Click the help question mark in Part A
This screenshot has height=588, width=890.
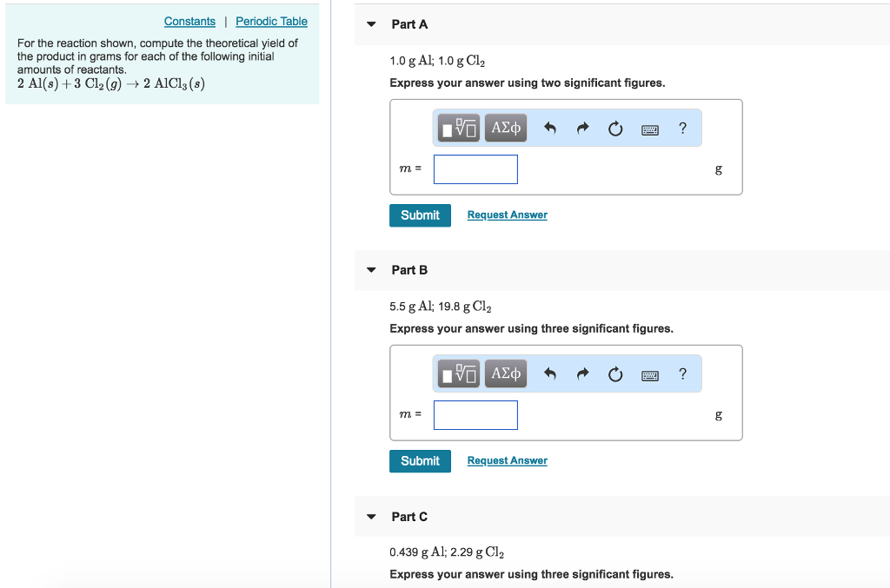point(682,128)
